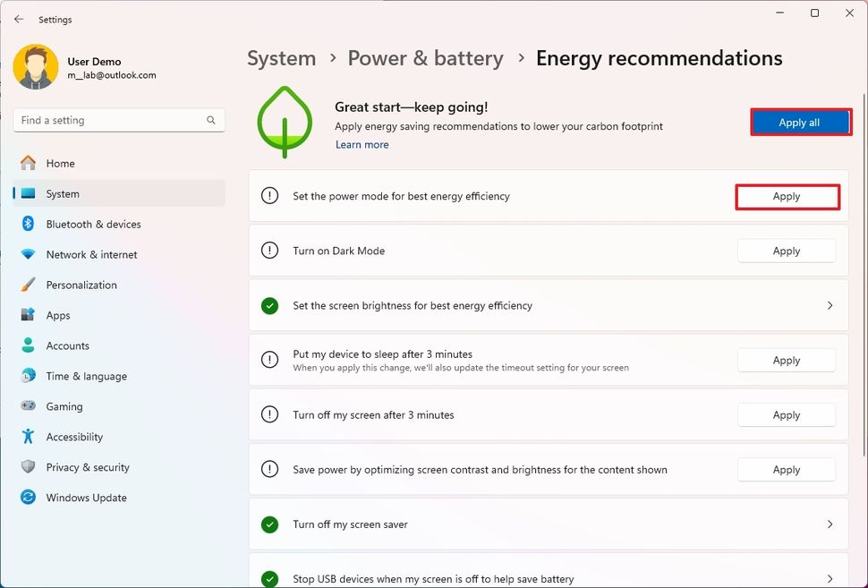
Task: Click the checkmark on Turn off my screen saver
Action: coord(269,524)
